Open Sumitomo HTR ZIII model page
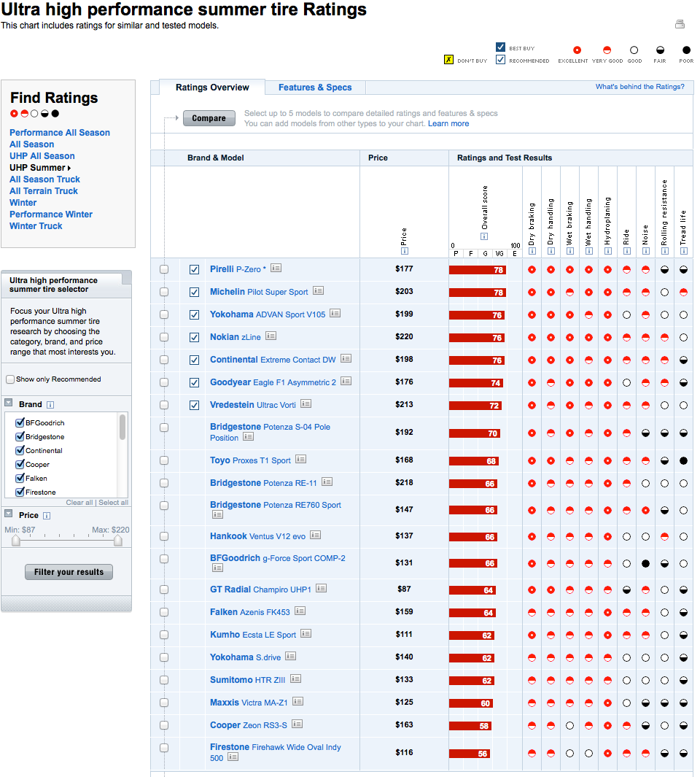 point(247,680)
